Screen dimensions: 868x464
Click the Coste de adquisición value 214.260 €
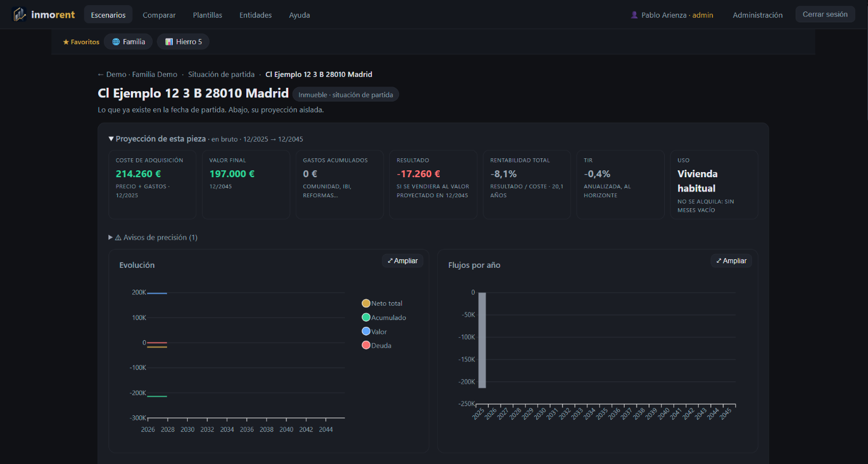[139, 174]
